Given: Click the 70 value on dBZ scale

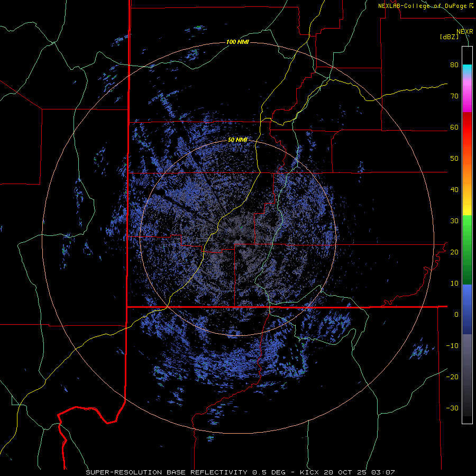Looking at the screenshot, I should point(454,96).
